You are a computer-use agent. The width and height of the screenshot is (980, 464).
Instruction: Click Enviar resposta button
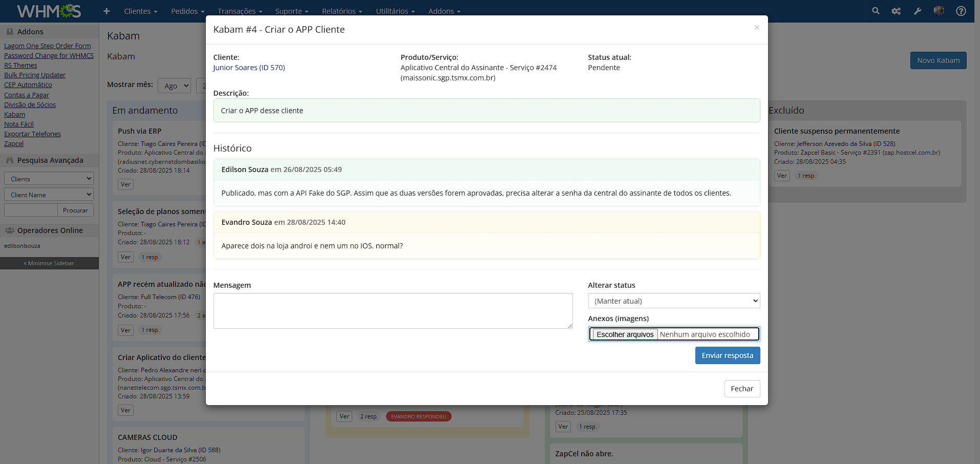727,355
